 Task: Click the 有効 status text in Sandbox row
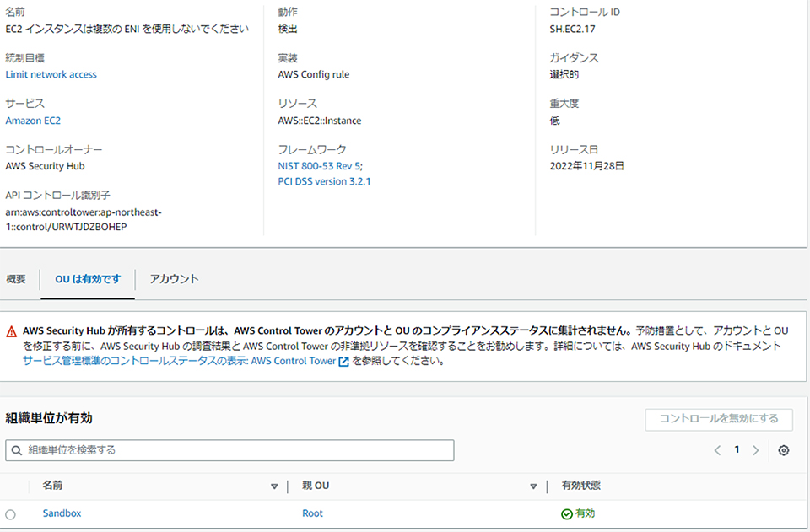coord(586,513)
